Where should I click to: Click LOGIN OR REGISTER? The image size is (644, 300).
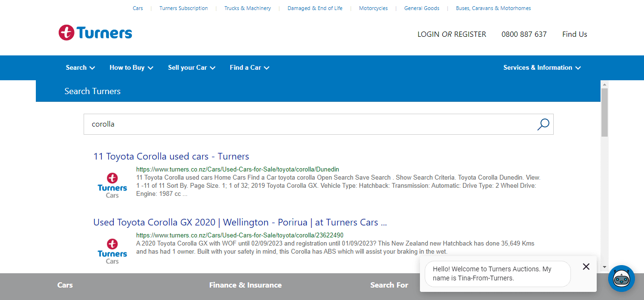tap(451, 34)
